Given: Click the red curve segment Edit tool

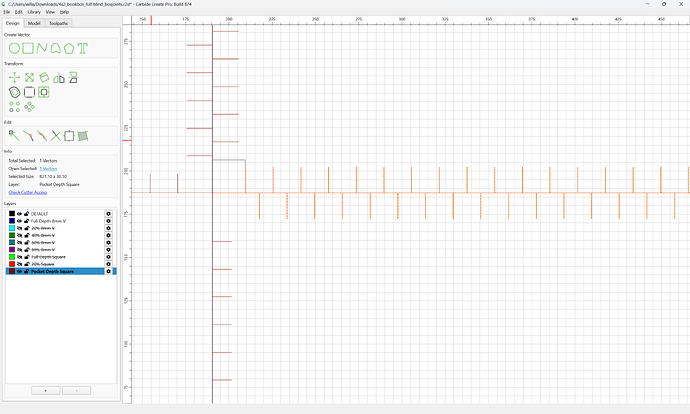Looking at the screenshot, I should click(x=42, y=136).
